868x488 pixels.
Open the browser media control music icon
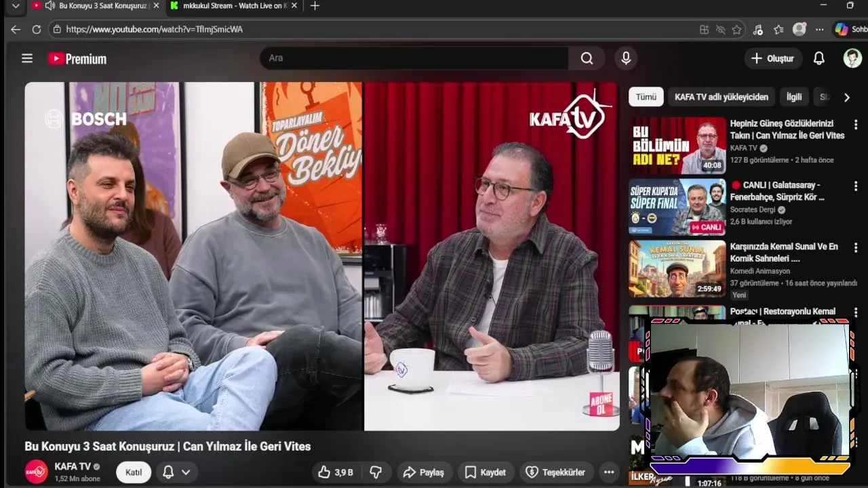click(757, 29)
